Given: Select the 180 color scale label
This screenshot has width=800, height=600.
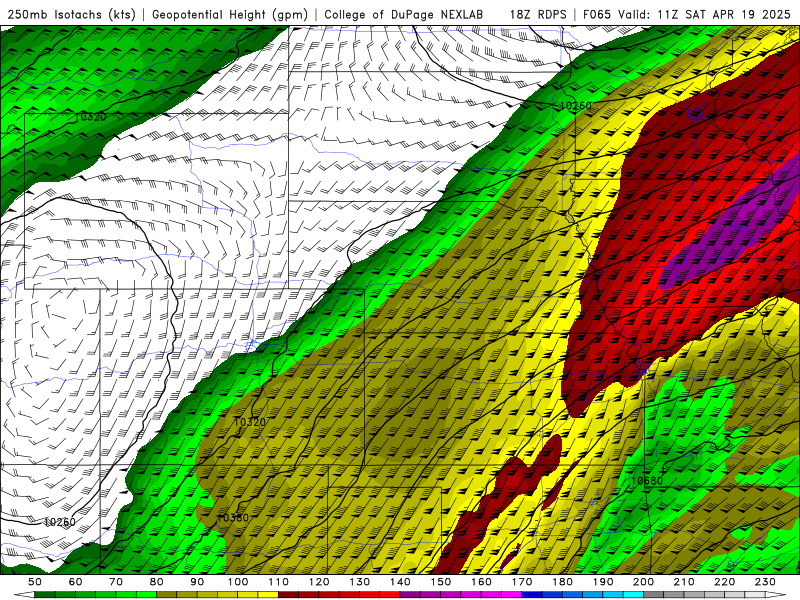Looking at the screenshot, I should (x=562, y=582).
